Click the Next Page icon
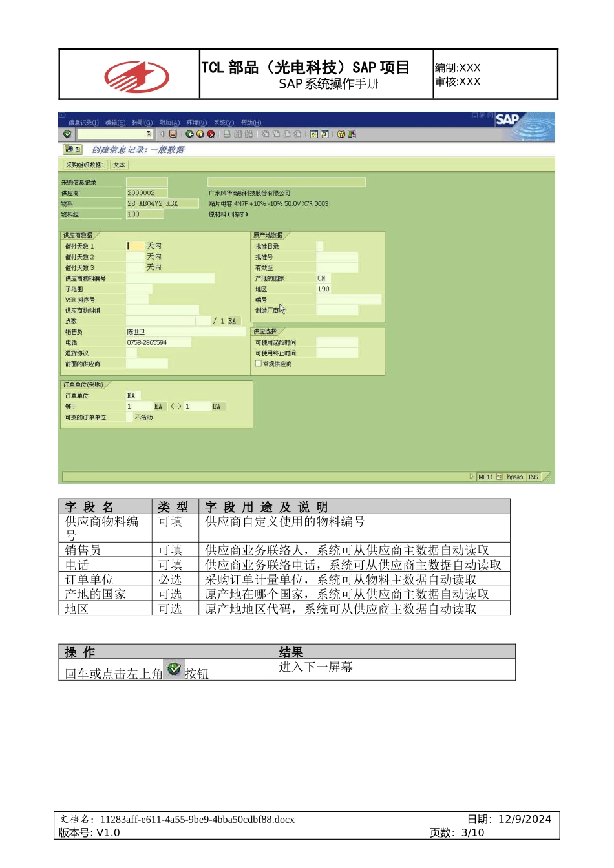Screen dimensions: 614x868 click(x=286, y=134)
